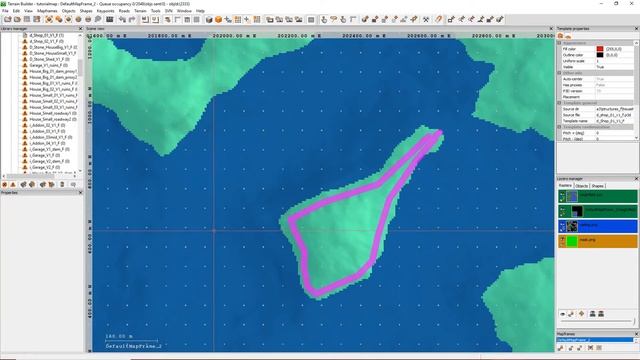The width and height of the screenshot is (640, 360).
Task: Open the Mapframes selection dropdown
Action: pos(636,340)
